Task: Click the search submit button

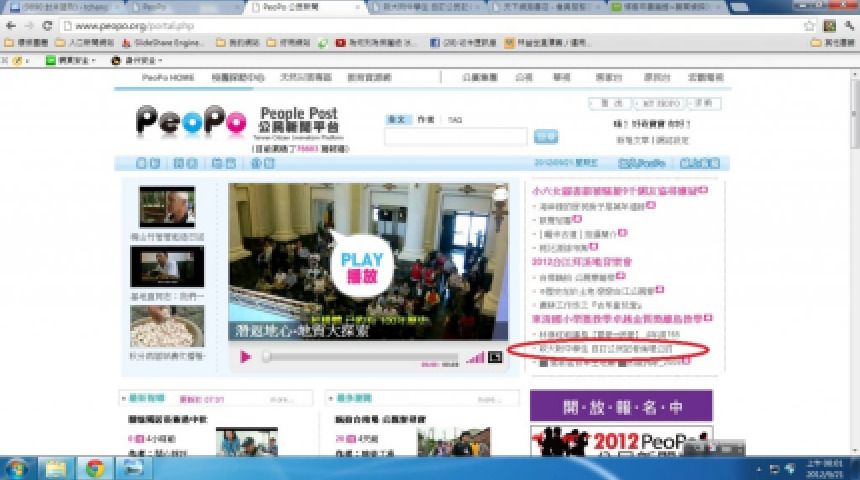Action: pos(545,137)
